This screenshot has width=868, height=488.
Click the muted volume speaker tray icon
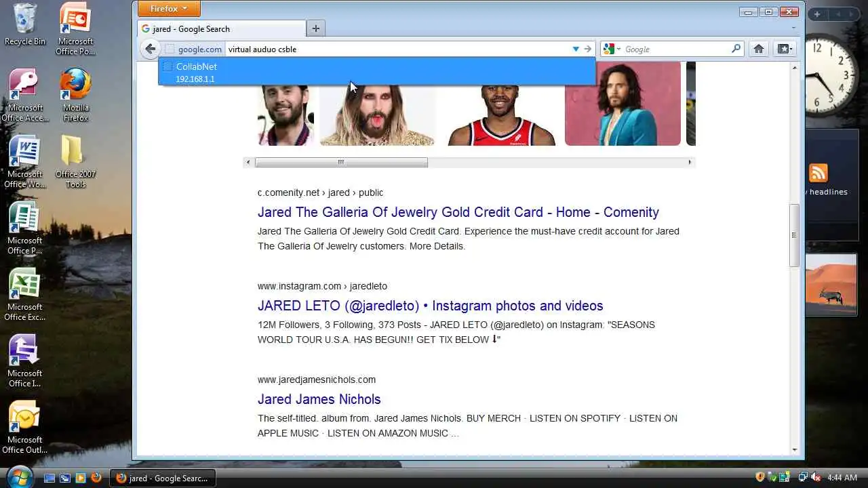click(x=816, y=477)
